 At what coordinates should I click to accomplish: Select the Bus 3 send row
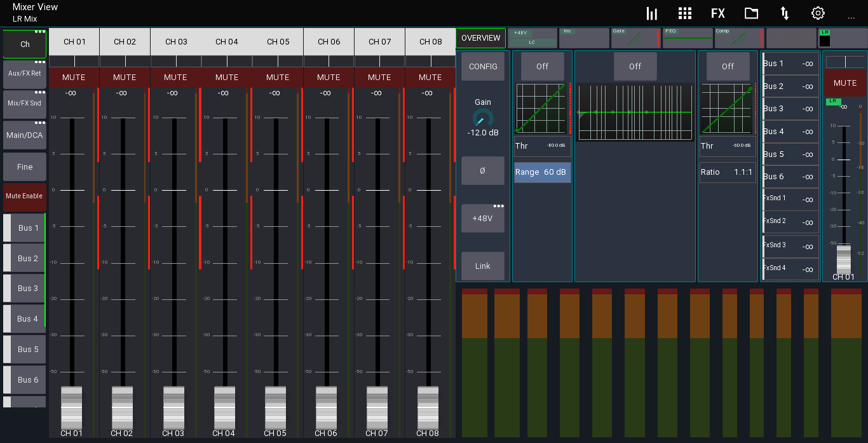pyautogui.click(x=790, y=109)
